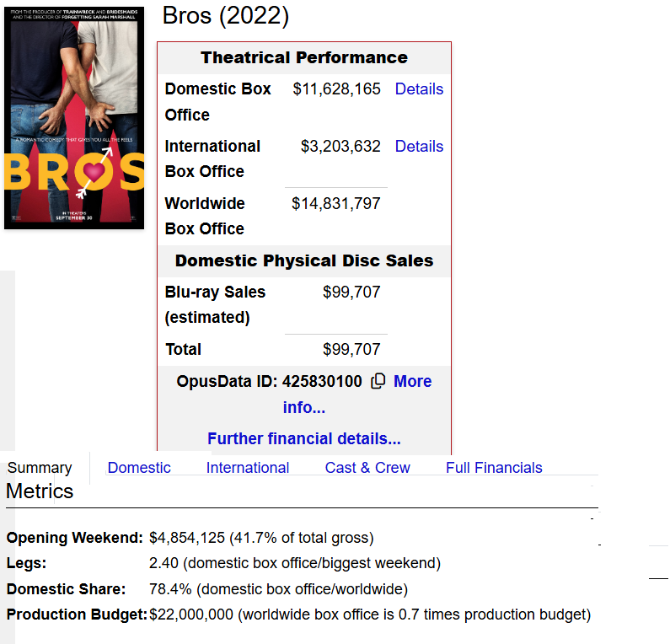Viewport: 670px width, 644px height.
Task: Click the Domestic Physical Disc Sales header
Action: (303, 260)
